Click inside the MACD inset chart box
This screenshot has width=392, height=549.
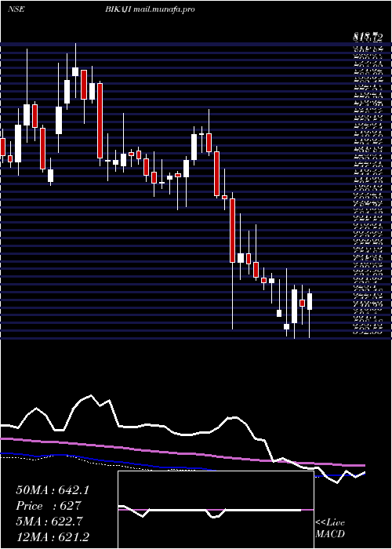(x=216, y=510)
